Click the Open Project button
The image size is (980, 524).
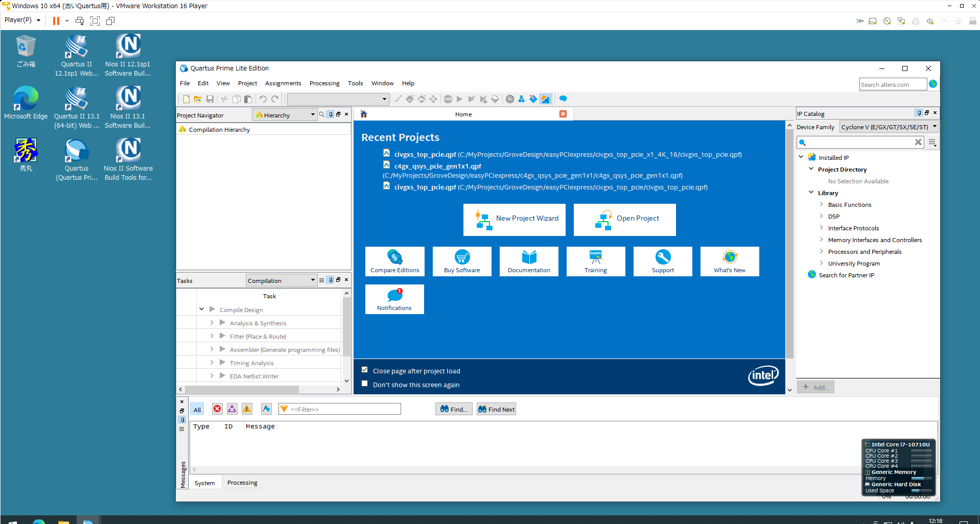tap(625, 220)
